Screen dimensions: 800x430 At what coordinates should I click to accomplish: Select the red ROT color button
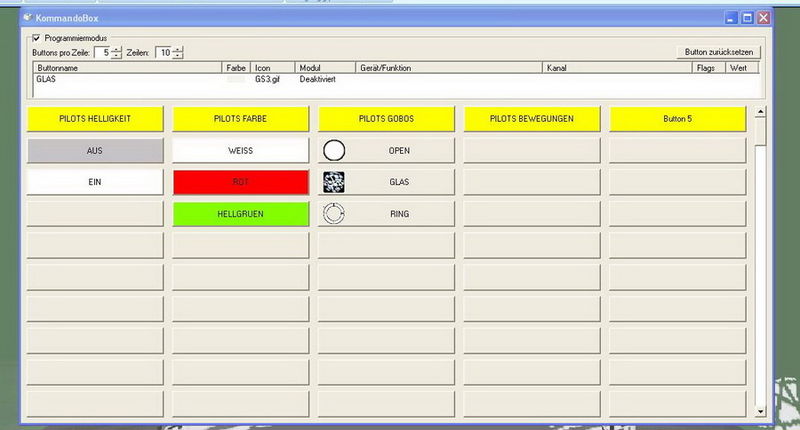[x=241, y=182]
